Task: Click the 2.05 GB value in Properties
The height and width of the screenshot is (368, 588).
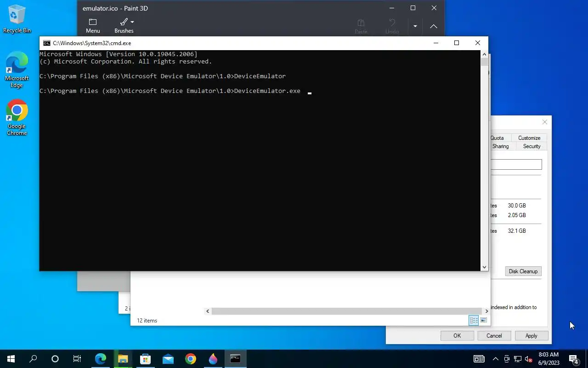Action: [517, 215]
